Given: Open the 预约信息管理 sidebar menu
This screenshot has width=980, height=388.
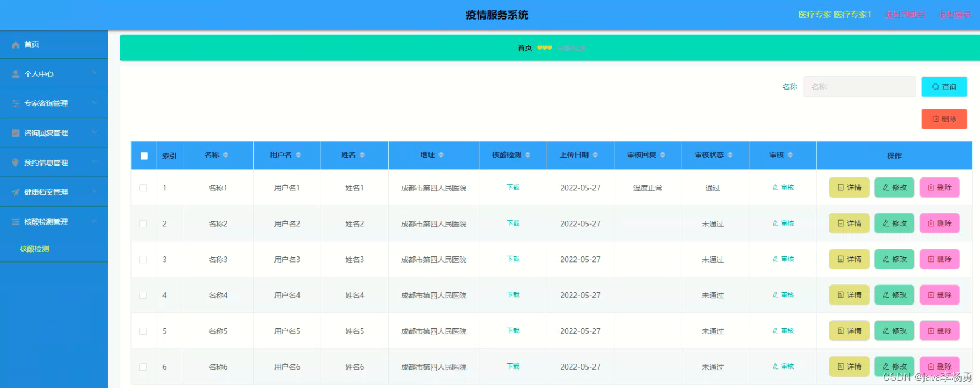Looking at the screenshot, I should (54, 162).
